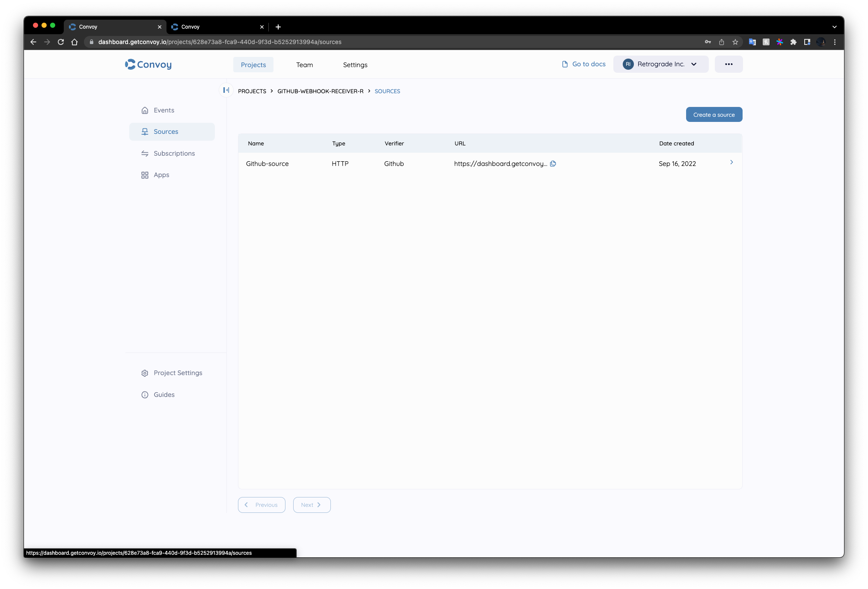Image resolution: width=868 pixels, height=589 pixels.
Task: Select the Projects tab
Action: coord(253,65)
